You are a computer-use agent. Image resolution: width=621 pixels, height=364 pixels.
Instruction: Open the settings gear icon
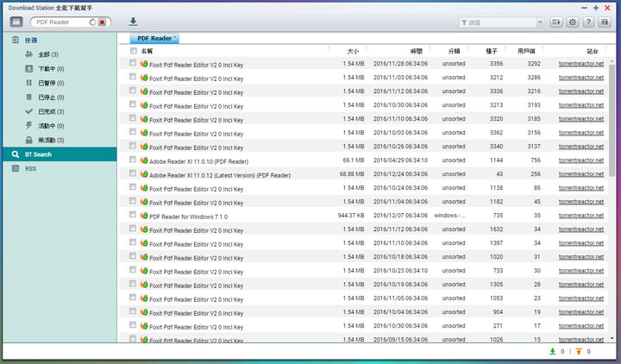tap(573, 22)
